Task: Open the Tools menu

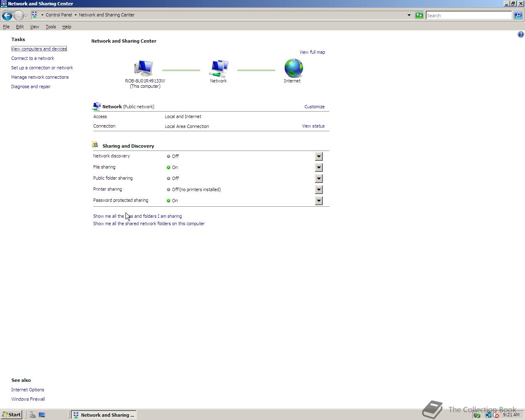Action: click(x=51, y=27)
